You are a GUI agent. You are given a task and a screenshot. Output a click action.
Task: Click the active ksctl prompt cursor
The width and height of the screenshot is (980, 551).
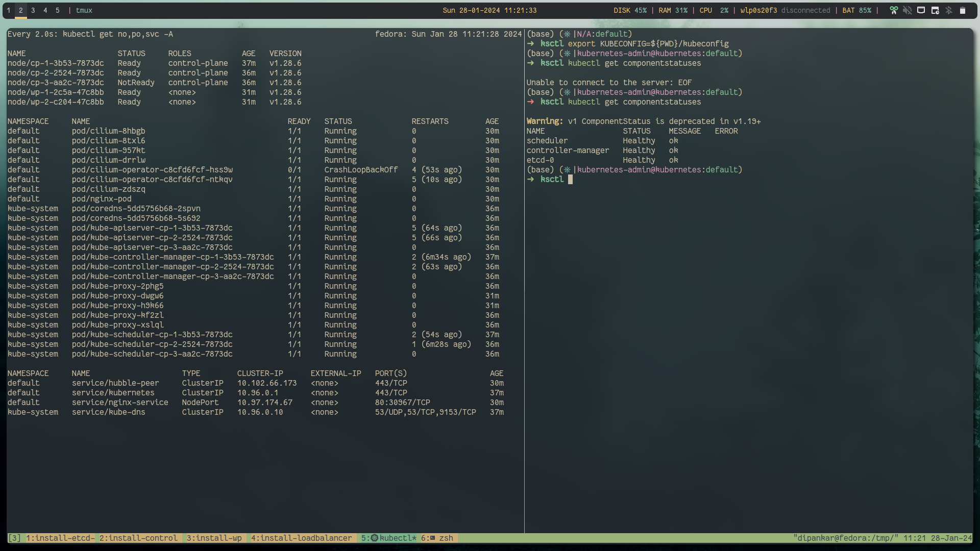(570, 180)
